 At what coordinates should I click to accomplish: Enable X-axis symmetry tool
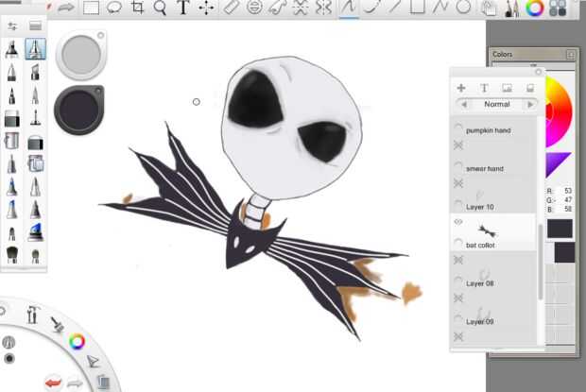[x=301, y=8]
